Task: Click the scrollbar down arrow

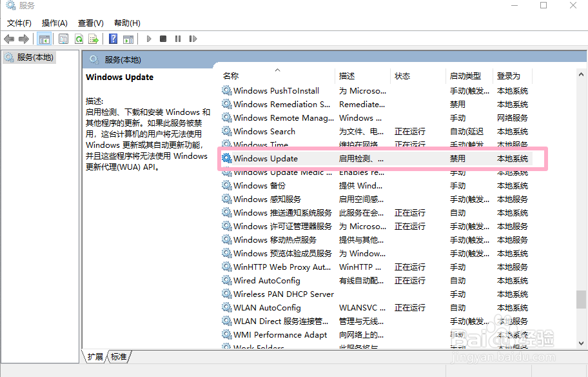Action: point(581,343)
